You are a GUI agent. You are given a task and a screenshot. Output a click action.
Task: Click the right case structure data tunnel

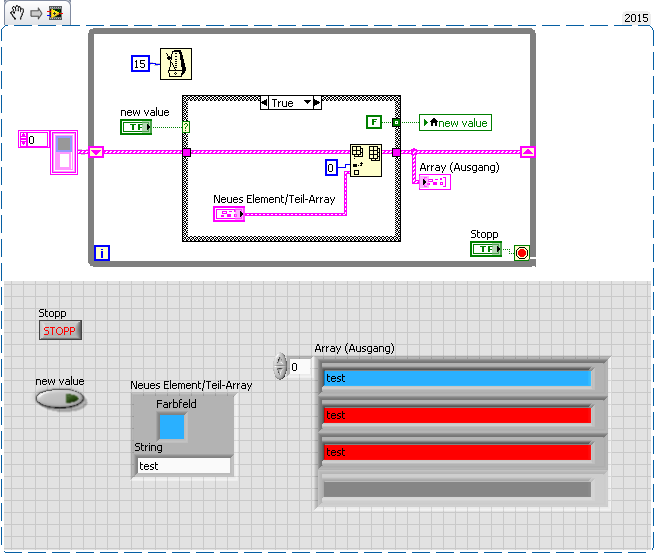(x=396, y=152)
